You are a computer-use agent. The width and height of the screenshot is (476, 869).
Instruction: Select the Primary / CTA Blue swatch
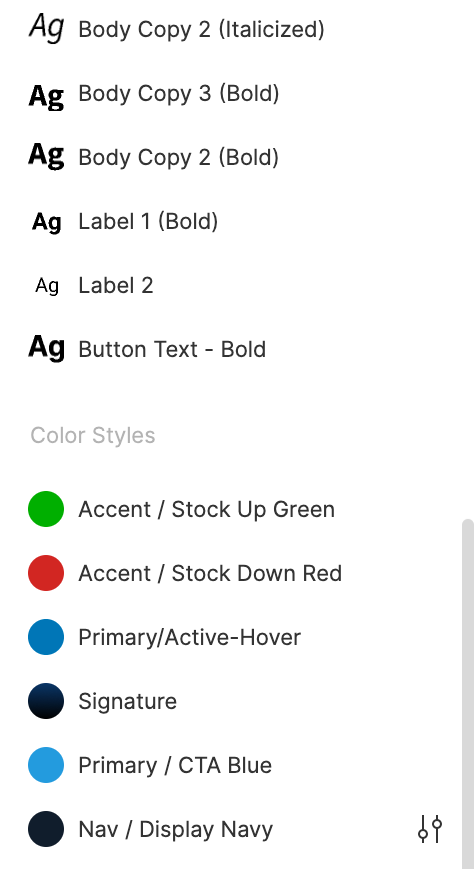point(46,765)
